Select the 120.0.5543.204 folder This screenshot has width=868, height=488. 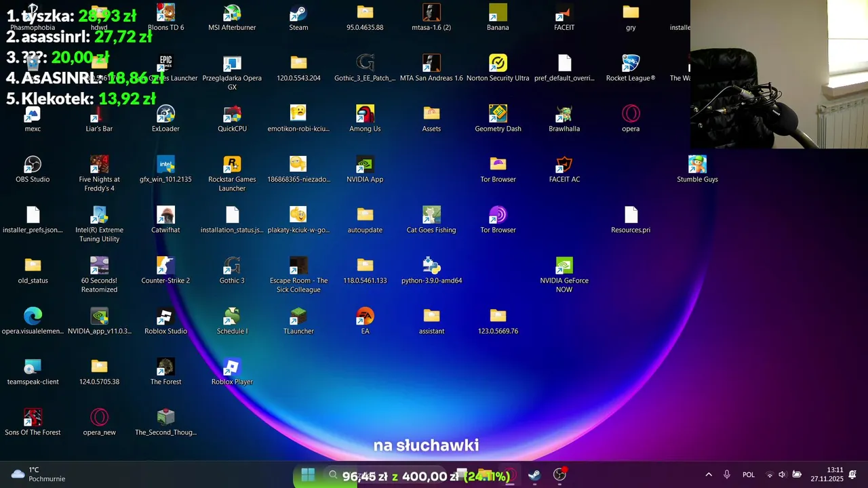(298, 68)
